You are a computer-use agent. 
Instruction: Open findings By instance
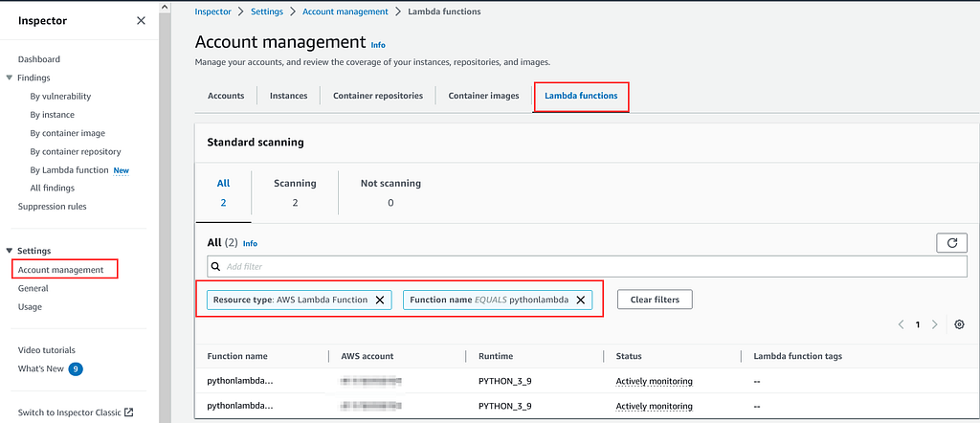click(52, 115)
